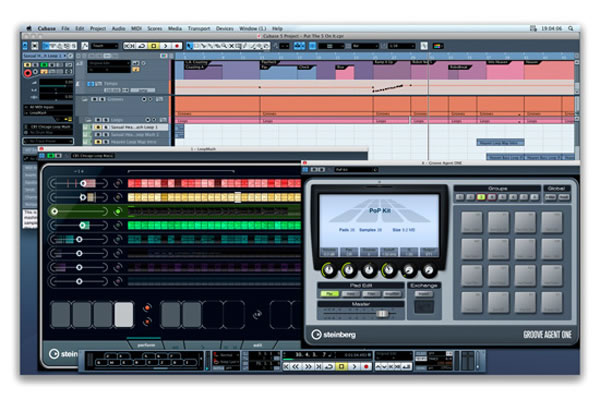This screenshot has width=600, height=400.
Task: Click Fast Forward on the Transport panel
Action: point(307,366)
